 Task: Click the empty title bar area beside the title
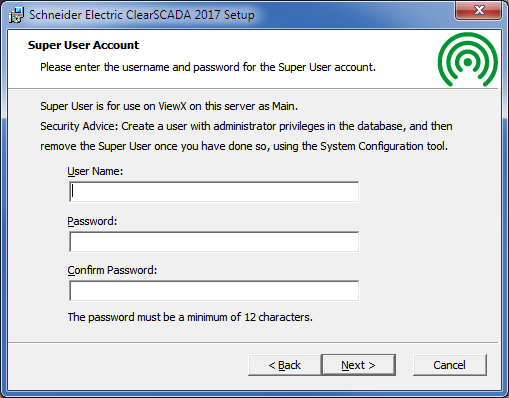(x=353, y=15)
